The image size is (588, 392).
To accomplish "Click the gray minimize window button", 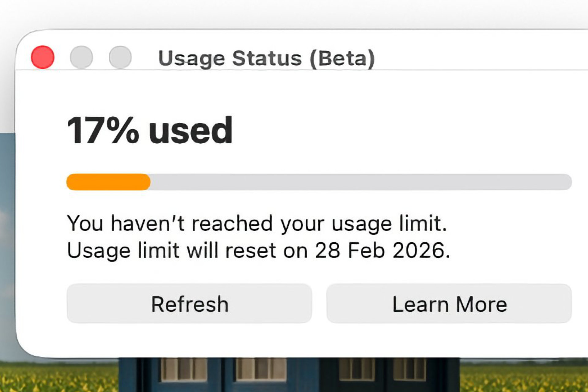I will click(x=81, y=57).
